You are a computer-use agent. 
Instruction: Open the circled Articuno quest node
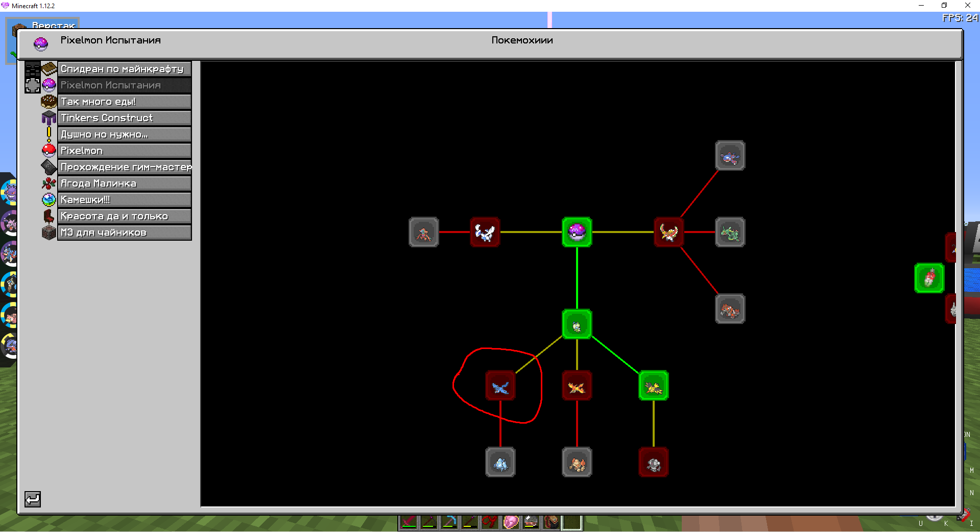tap(500, 386)
